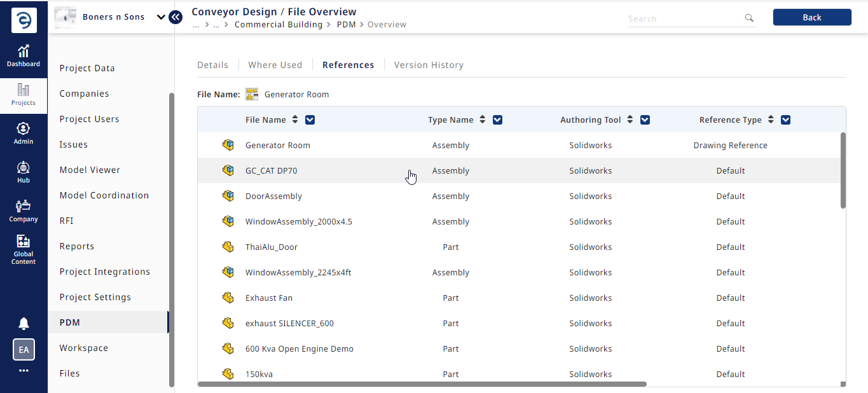Click the Admin icon in left rail
This screenshot has width=868, height=393.
coord(24,133)
